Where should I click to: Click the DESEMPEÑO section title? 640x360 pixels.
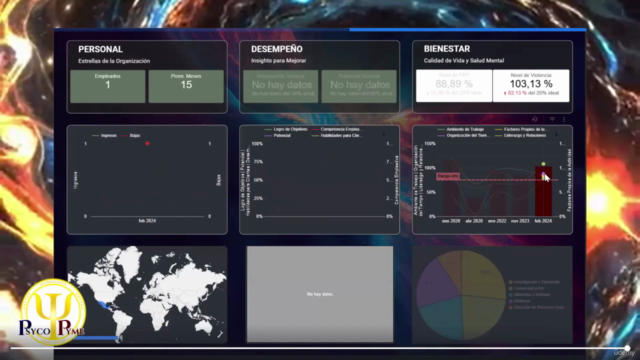click(277, 49)
